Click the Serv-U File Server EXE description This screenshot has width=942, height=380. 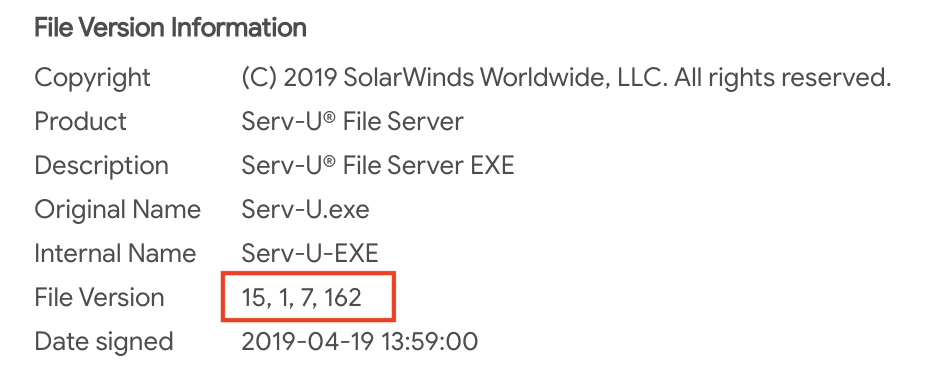pyautogui.click(x=378, y=166)
